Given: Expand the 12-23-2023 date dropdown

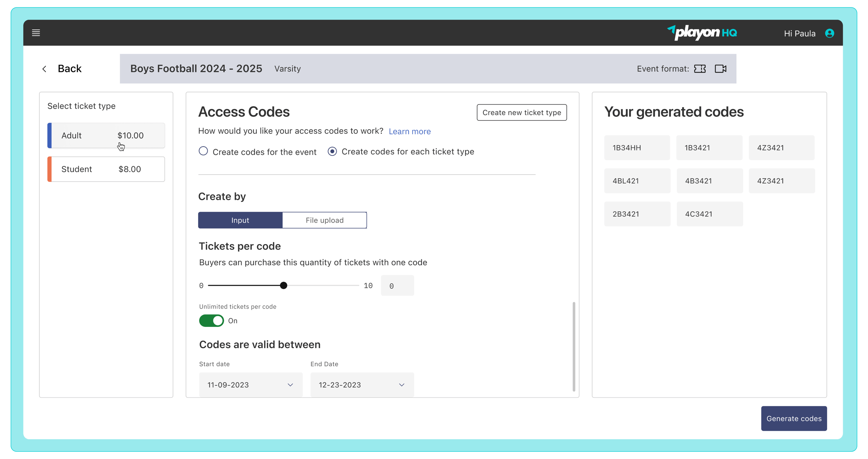Looking at the screenshot, I should 401,385.
